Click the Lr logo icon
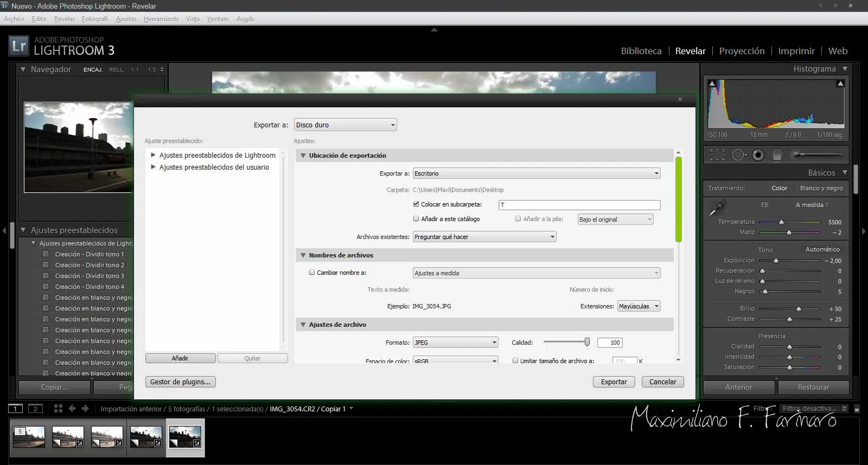This screenshot has height=465, width=868. 18,46
